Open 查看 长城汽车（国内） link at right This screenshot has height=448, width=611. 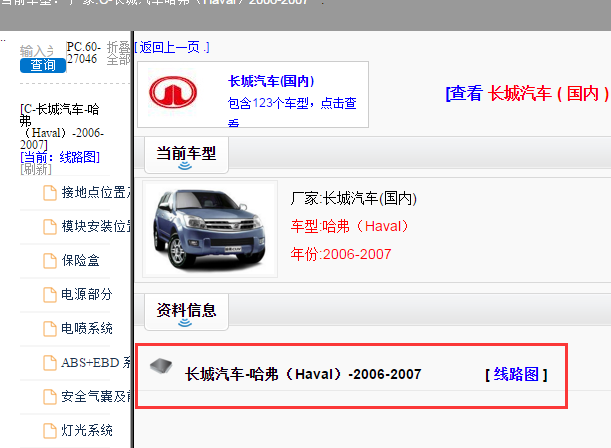click(528, 93)
